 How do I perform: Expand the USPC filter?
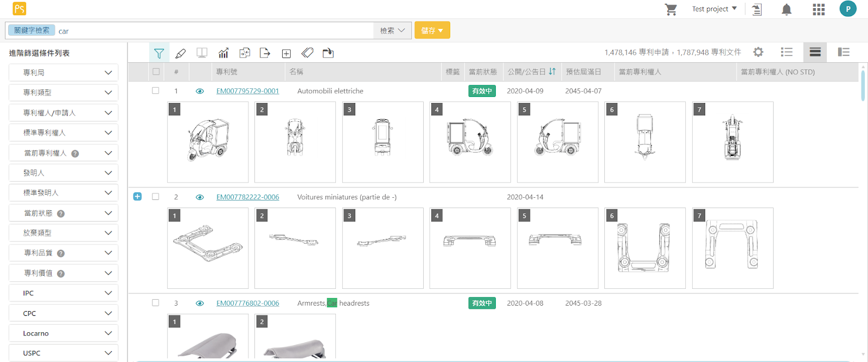63,353
